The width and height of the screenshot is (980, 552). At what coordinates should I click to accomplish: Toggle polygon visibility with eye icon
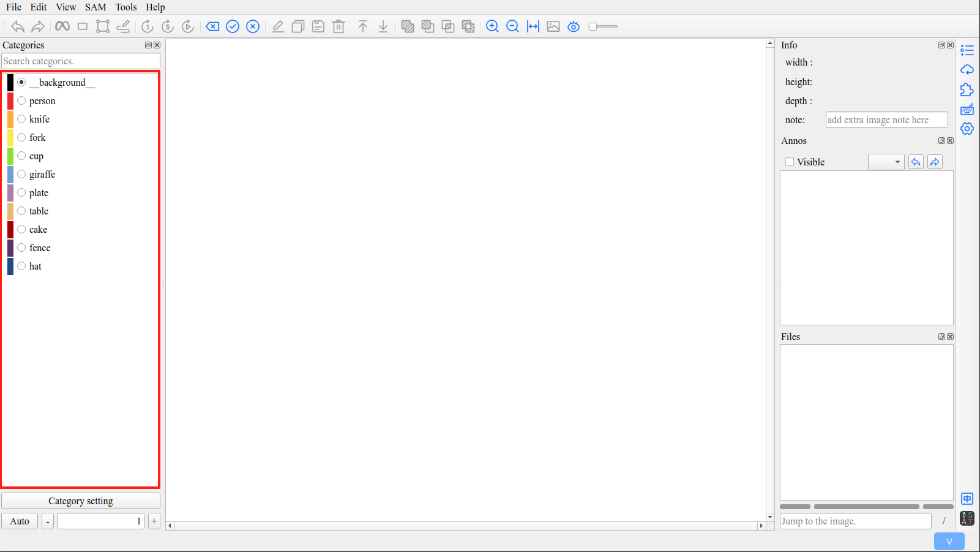[x=574, y=26]
